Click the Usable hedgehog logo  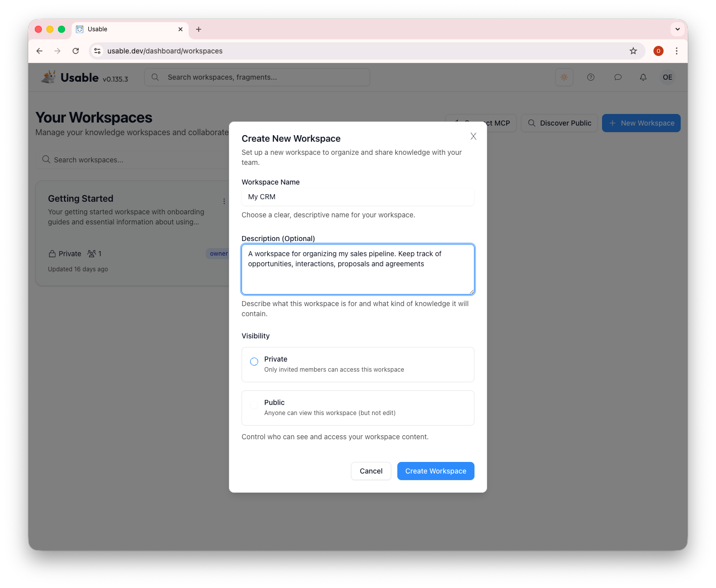(48, 76)
